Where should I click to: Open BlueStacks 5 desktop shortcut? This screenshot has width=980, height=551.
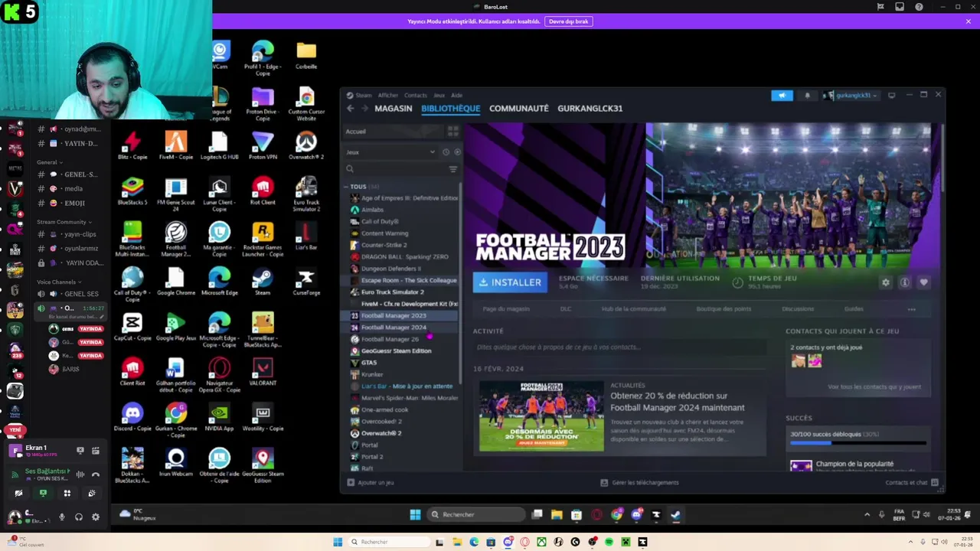132,191
